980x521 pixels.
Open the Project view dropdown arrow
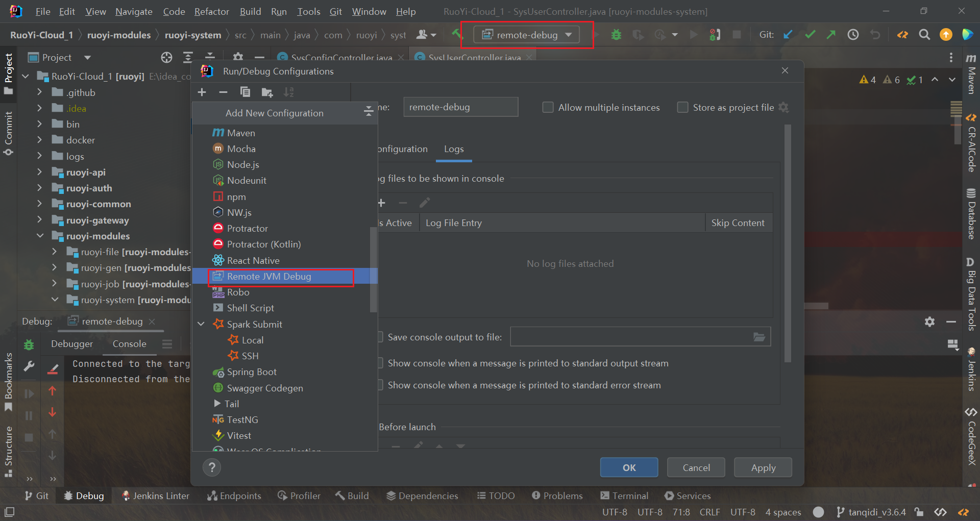(87, 58)
